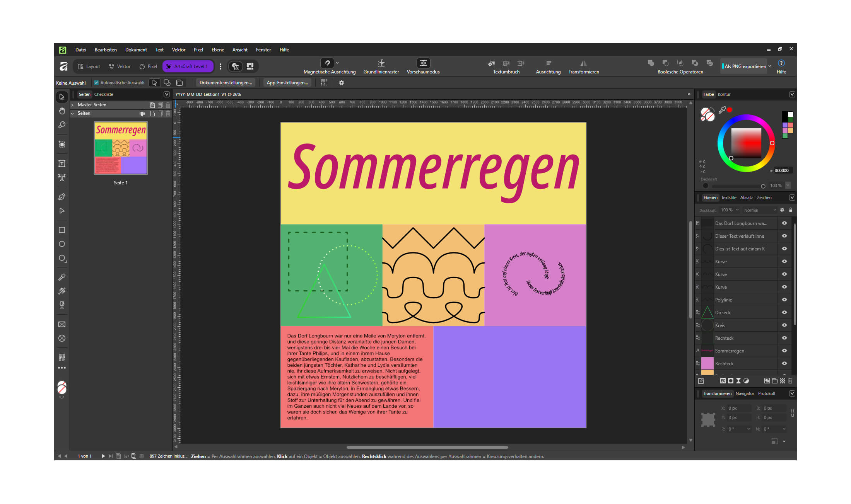851x504 pixels.
Task: Expand the Master-Seiten section
Action: tap(72, 105)
